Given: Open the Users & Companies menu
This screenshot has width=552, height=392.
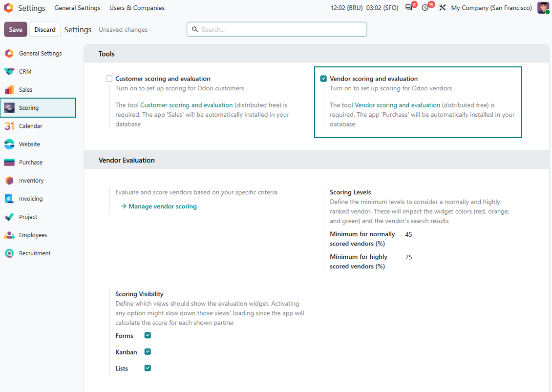Looking at the screenshot, I should [137, 8].
